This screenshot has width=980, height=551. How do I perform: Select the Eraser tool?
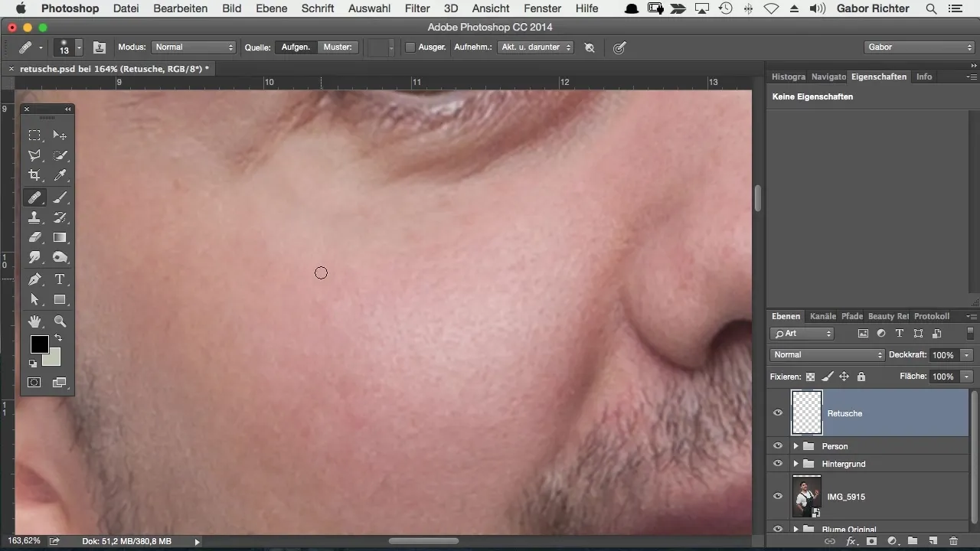point(34,237)
